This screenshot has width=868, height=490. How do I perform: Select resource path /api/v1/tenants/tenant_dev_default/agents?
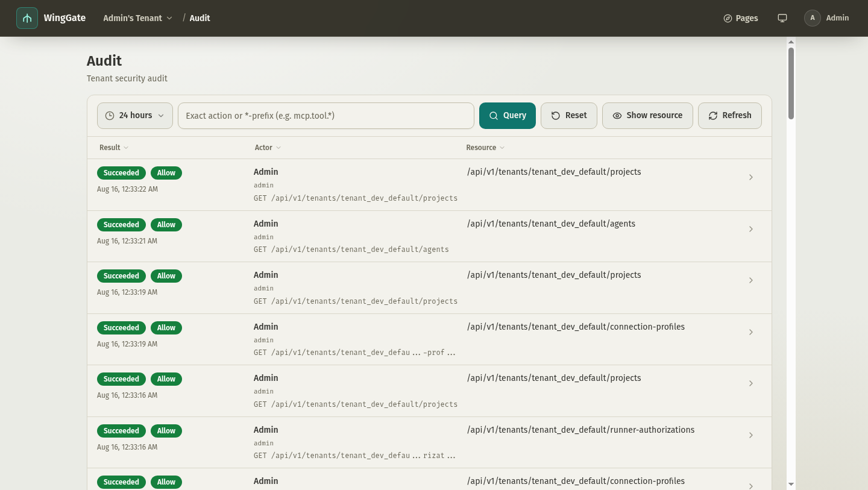tap(551, 224)
